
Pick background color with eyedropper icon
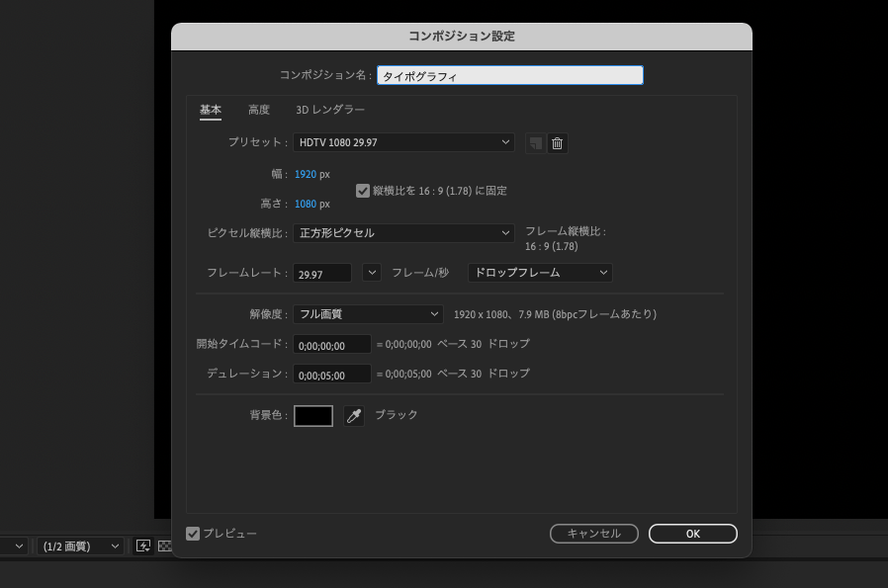354,416
